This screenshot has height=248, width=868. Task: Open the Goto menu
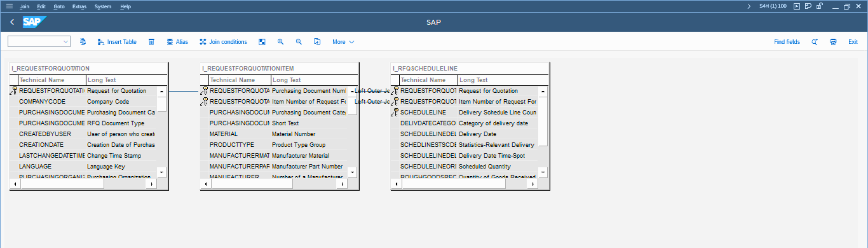59,6
